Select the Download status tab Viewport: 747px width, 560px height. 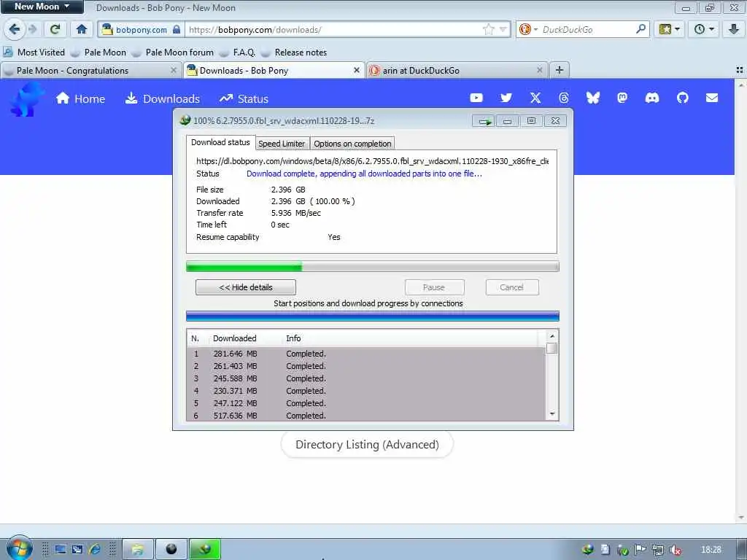pos(220,142)
